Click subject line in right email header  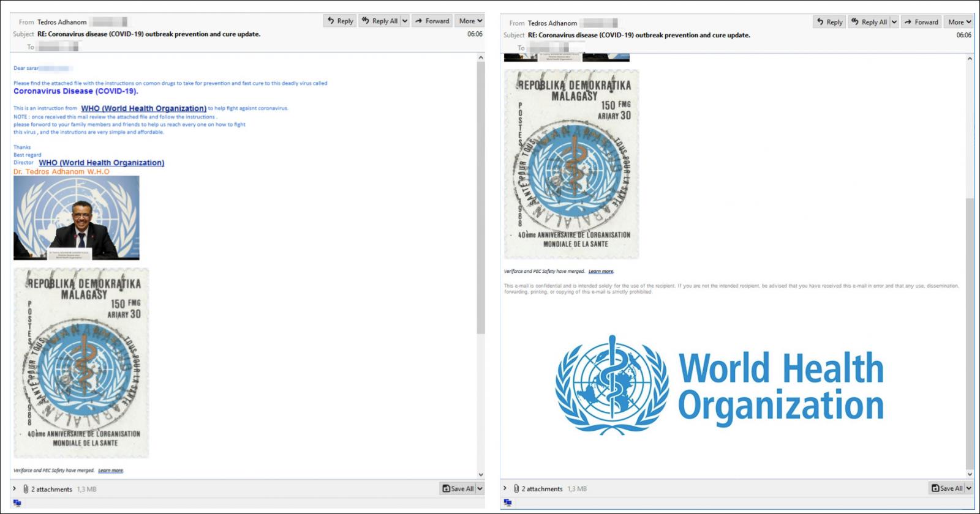pyautogui.click(x=639, y=35)
